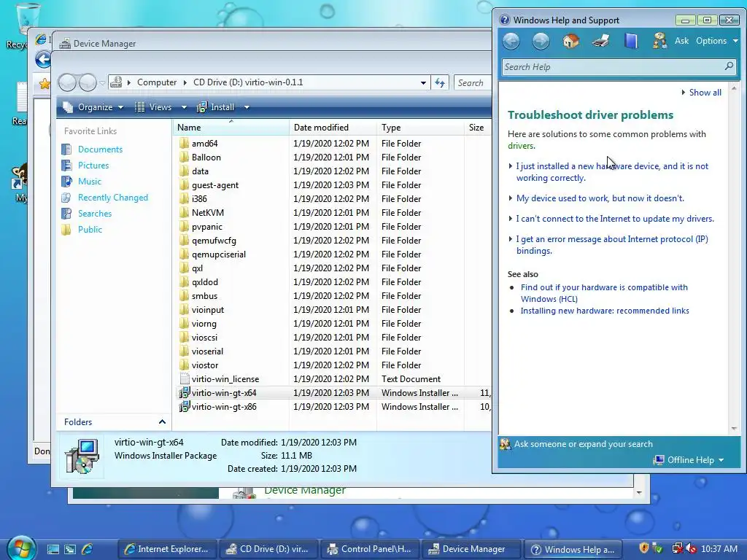Switch to Control Panel taskbar button
Screen dimensions: 747x560
click(x=369, y=549)
